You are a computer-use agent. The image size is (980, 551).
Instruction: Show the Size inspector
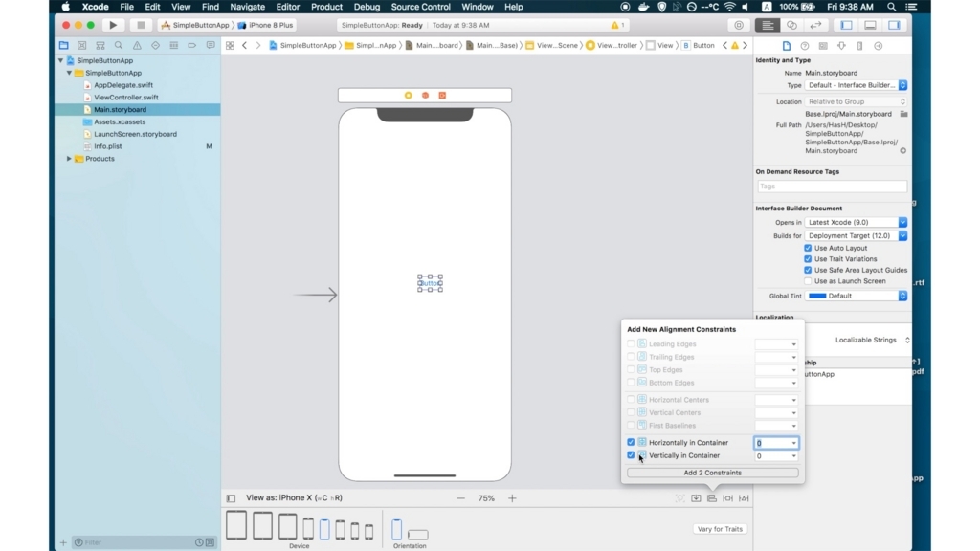pos(859,46)
